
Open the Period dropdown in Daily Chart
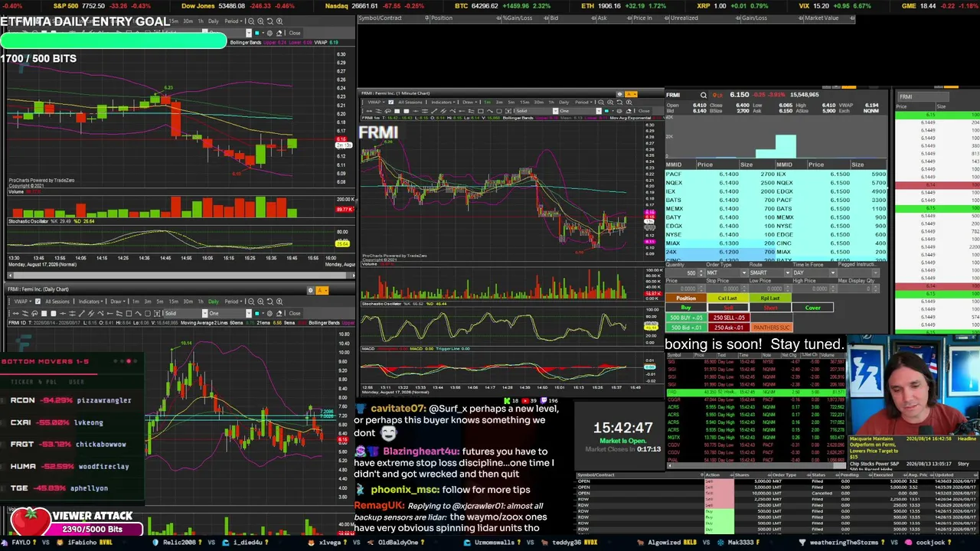234,302
